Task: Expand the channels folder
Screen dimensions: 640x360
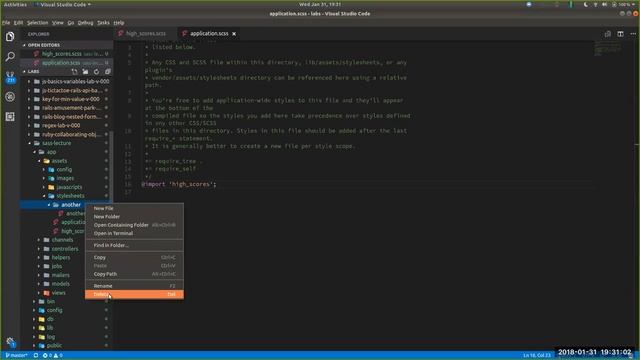Action: coord(53,240)
